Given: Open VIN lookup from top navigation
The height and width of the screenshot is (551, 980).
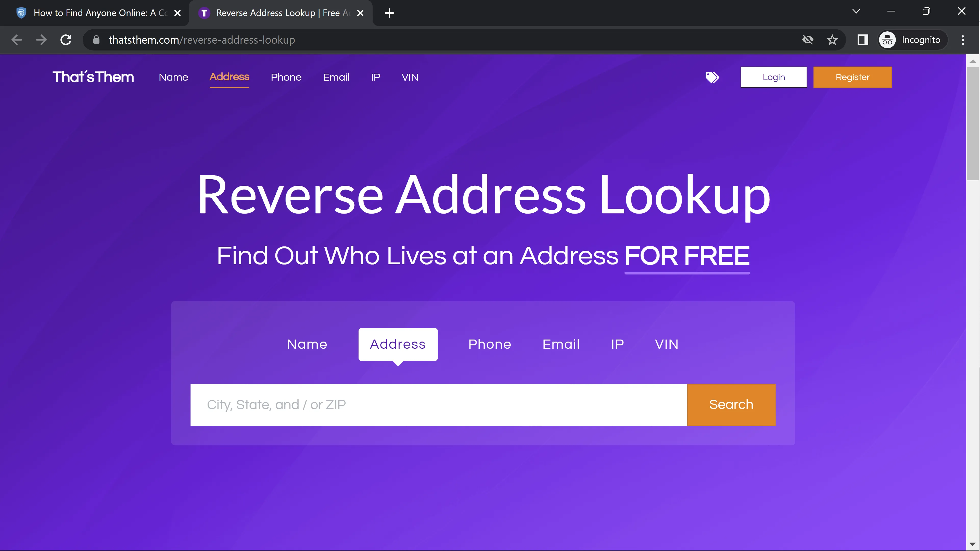Looking at the screenshot, I should point(410,77).
